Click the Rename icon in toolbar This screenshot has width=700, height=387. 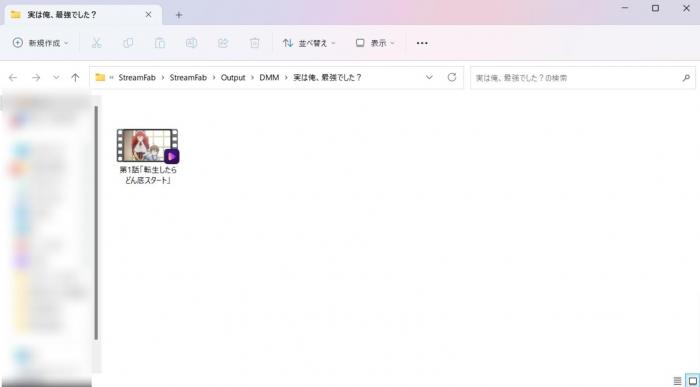[192, 43]
